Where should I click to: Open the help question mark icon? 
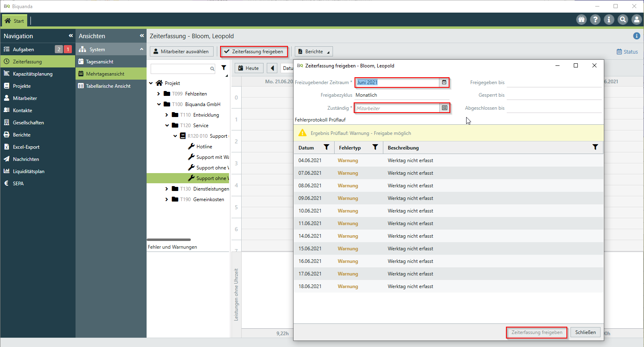pyautogui.click(x=595, y=20)
